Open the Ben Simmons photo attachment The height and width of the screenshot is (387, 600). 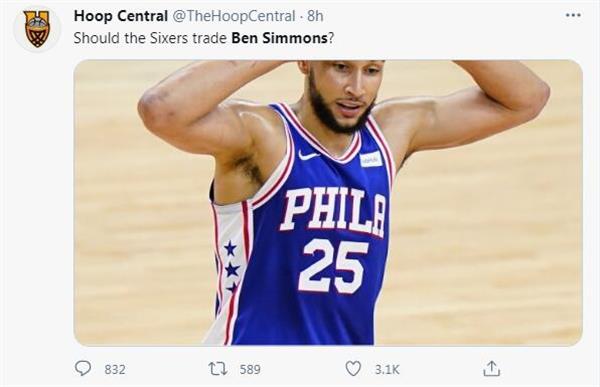[328, 203]
